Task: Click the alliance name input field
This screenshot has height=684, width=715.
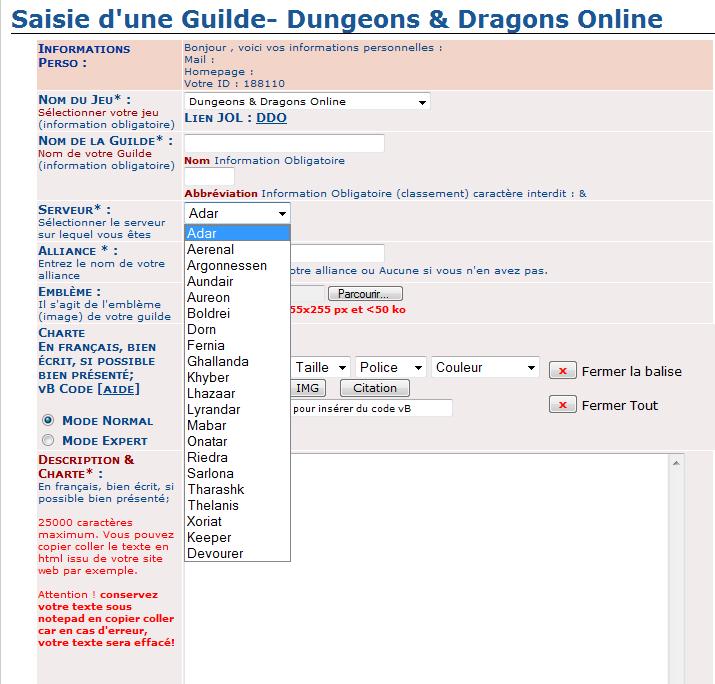Action: [337, 253]
